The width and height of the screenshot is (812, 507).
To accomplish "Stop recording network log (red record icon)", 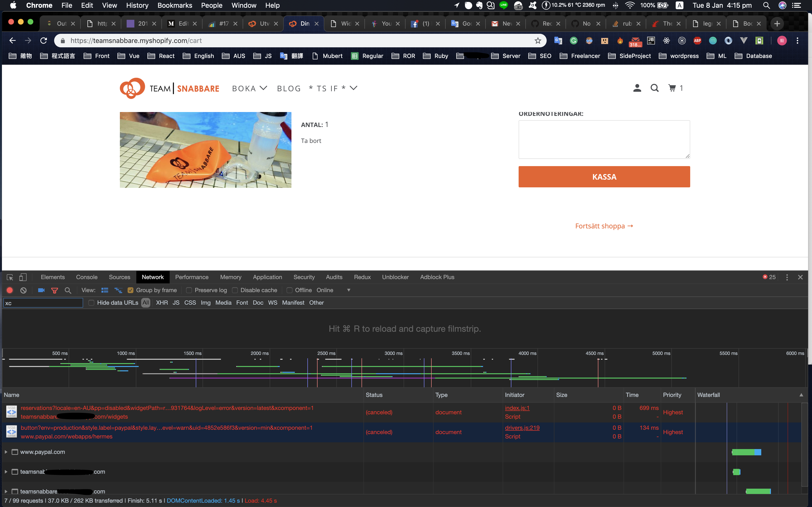I will (10, 290).
